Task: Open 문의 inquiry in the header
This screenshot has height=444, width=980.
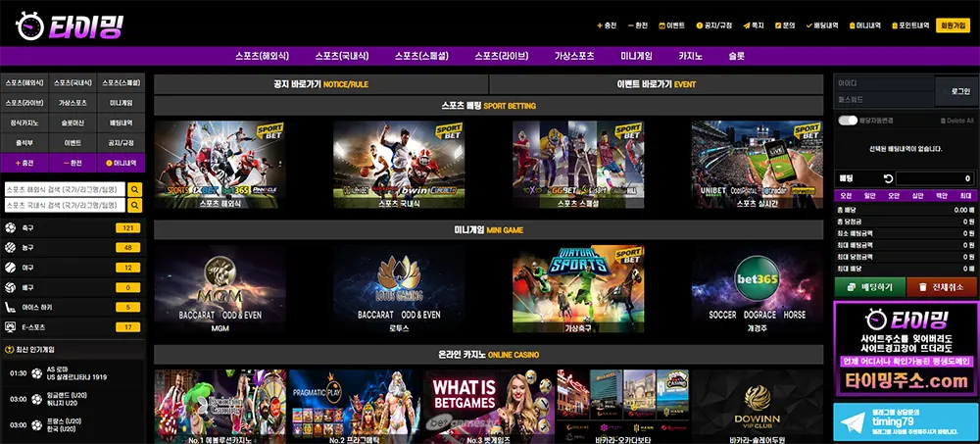Action: point(785,25)
